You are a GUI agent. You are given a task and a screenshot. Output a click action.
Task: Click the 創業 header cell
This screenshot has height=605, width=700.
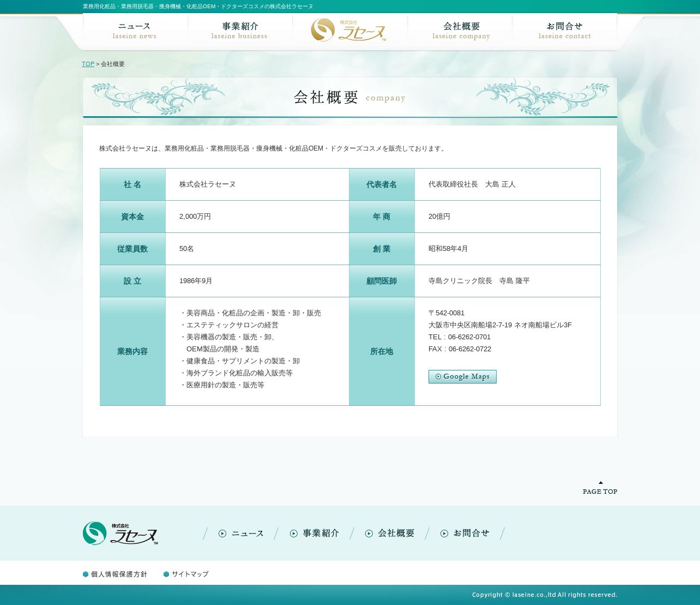pos(382,249)
